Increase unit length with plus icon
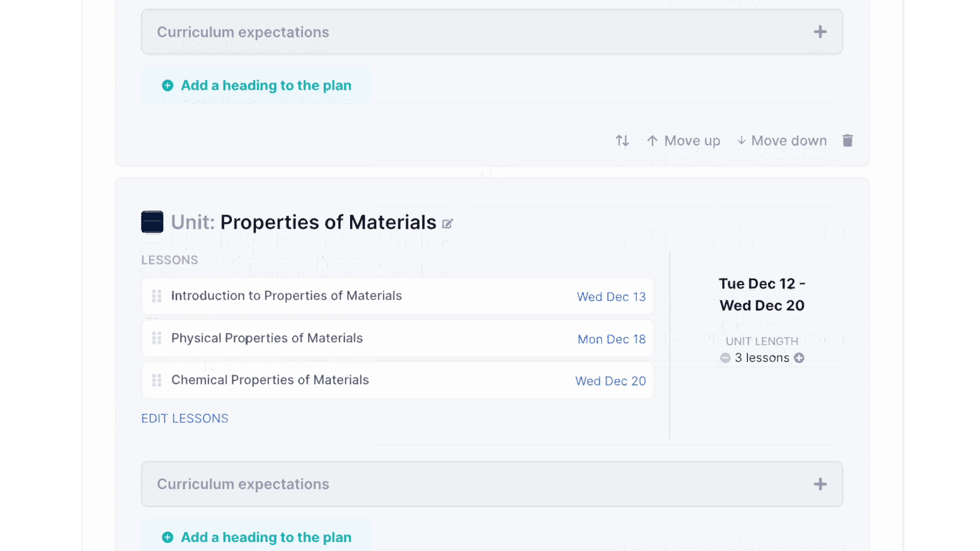 pyautogui.click(x=799, y=358)
